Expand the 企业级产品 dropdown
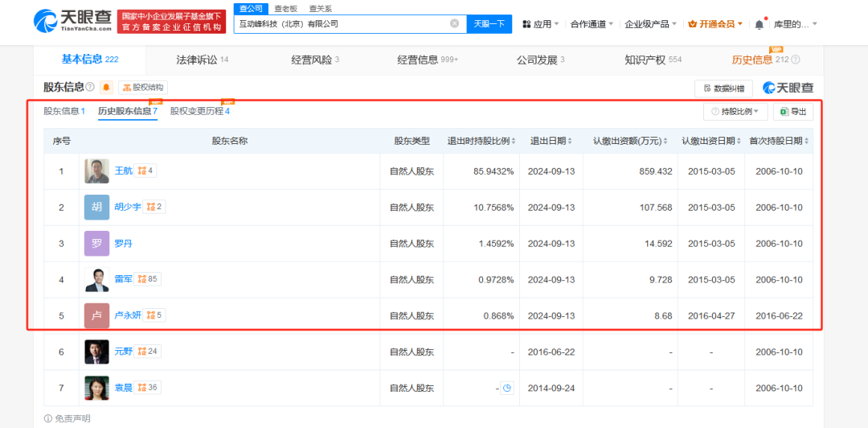Screen dimensions: 868x428 (650, 24)
